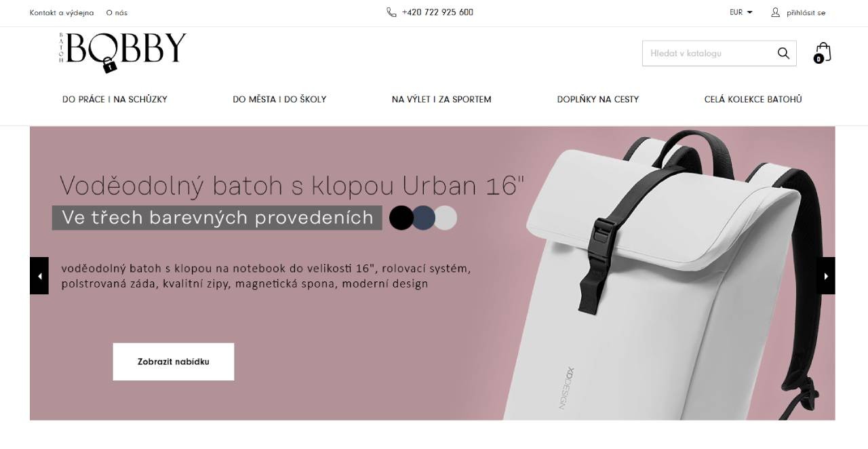Viewport: 868px width, 449px height.
Task: Go to previous slide with left arrow
Action: point(39,276)
